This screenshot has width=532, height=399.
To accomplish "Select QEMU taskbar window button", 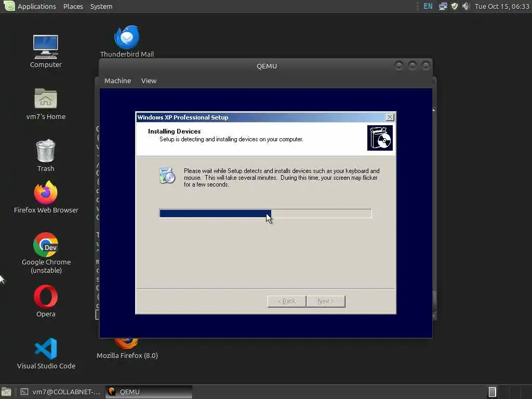I will point(149,392).
